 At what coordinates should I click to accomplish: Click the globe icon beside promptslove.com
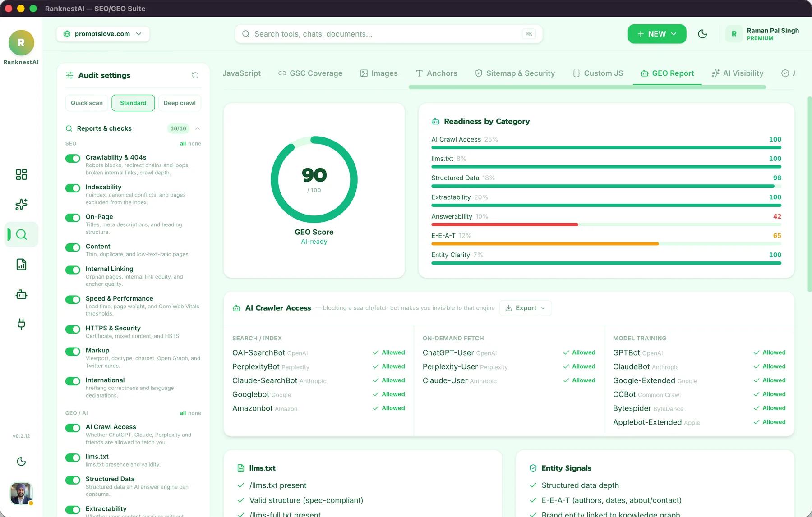[67, 34]
